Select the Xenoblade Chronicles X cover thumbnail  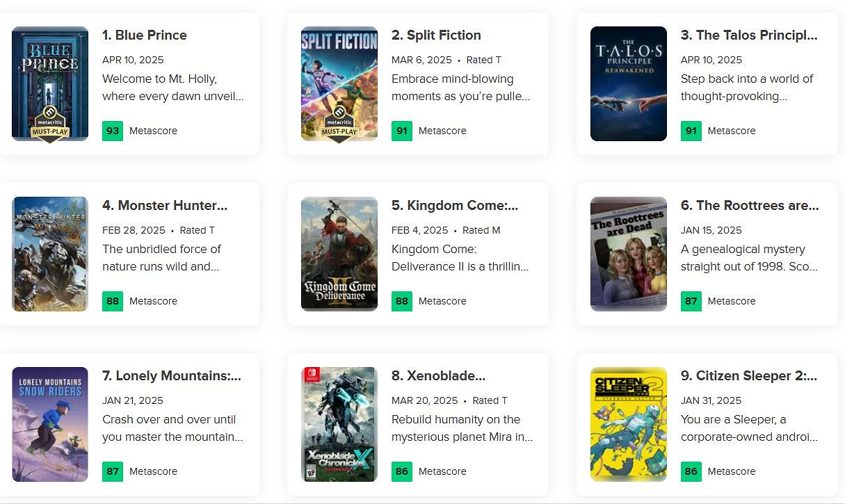tap(339, 424)
